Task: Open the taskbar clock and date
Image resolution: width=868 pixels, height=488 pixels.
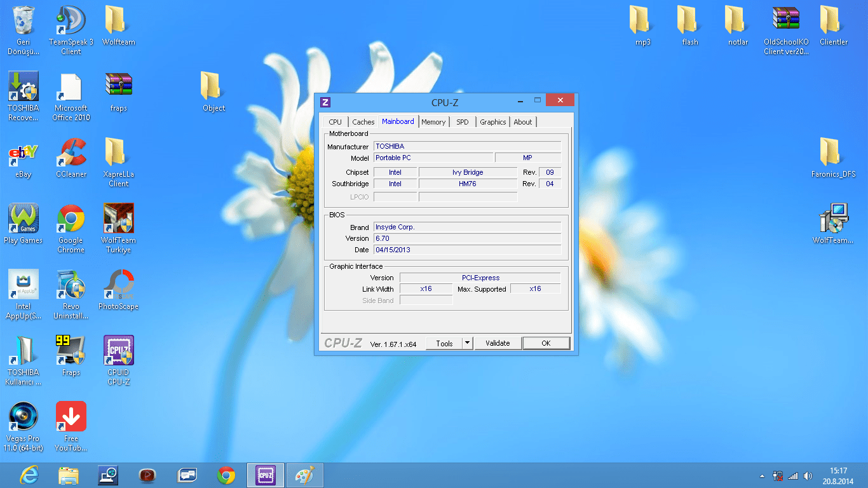Action: [x=839, y=476]
